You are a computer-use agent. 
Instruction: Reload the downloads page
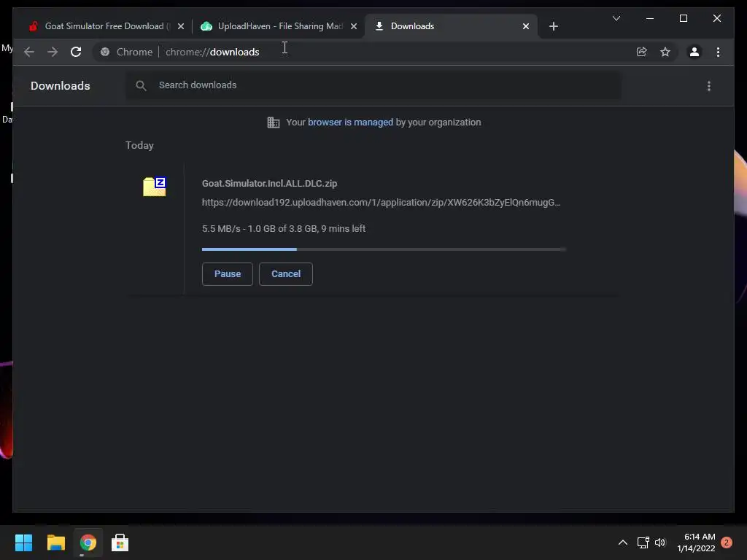pos(76,52)
